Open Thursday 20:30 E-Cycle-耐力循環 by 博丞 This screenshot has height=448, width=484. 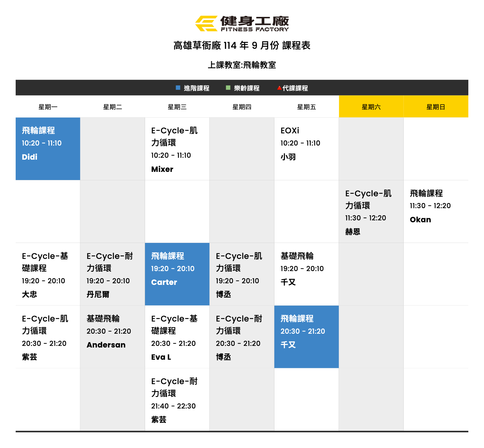(x=242, y=337)
